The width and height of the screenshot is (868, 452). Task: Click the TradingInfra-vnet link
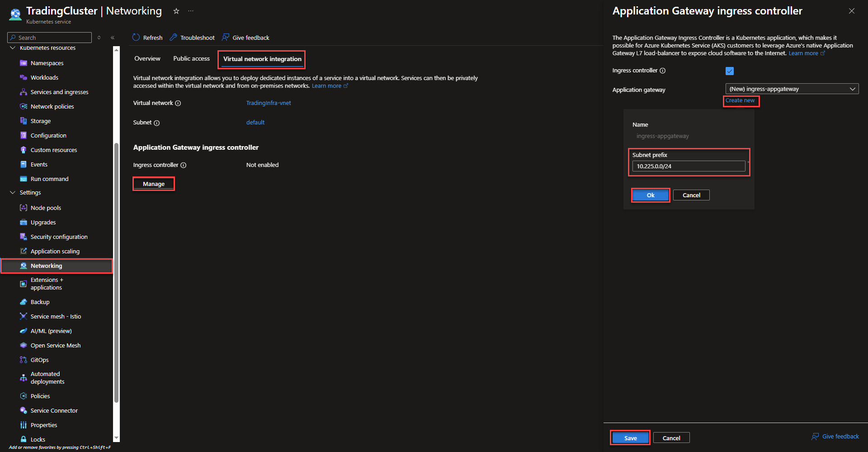[x=269, y=103]
